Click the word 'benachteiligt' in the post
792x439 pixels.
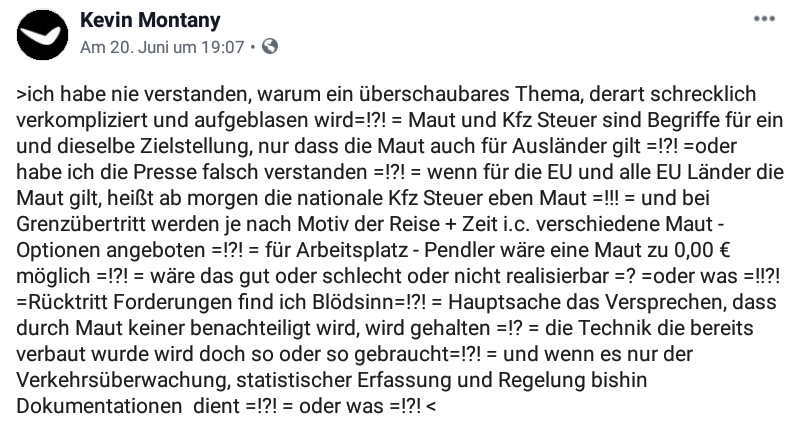(251, 328)
